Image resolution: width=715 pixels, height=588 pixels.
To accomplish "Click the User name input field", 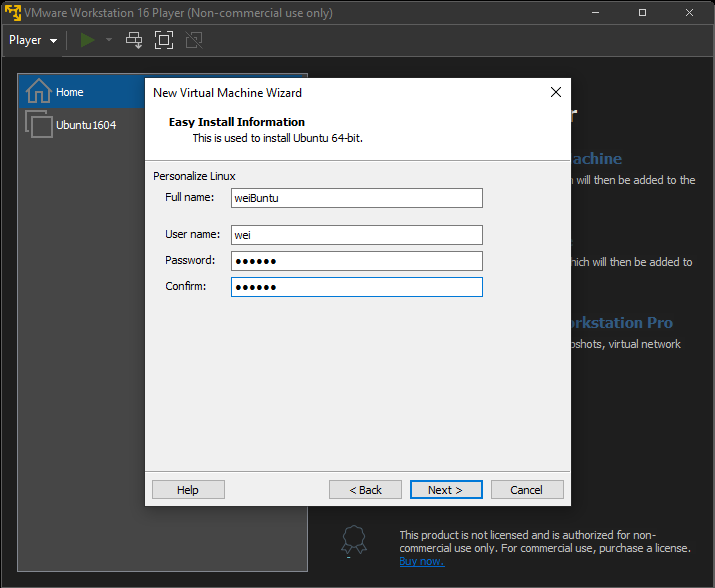I will pos(357,235).
